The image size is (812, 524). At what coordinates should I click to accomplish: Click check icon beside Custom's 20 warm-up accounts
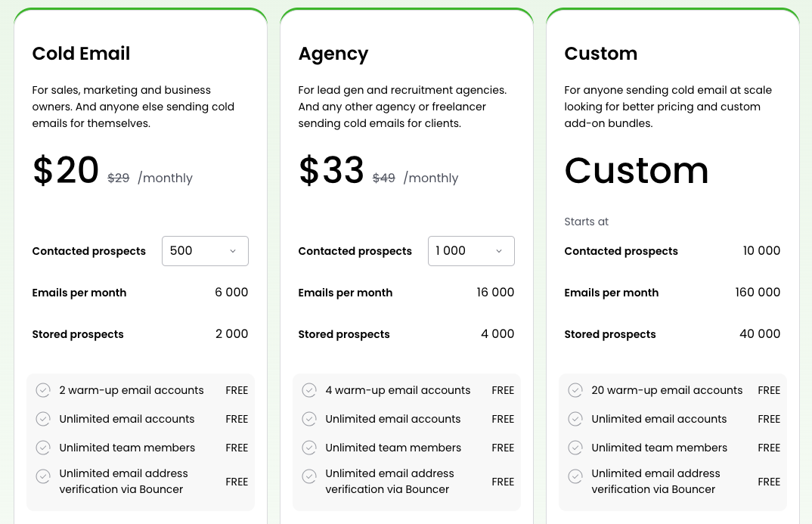click(575, 390)
